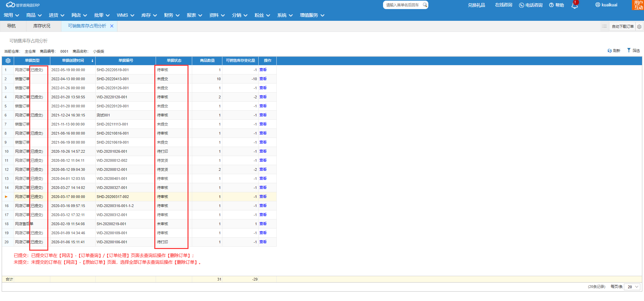Click the menu name search input field
This screenshot has height=301, width=644.
(402, 5)
